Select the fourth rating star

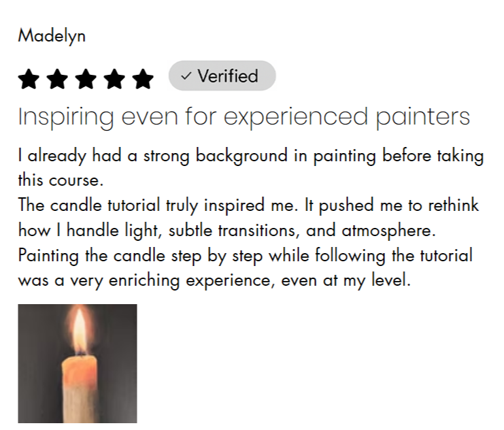click(x=114, y=79)
